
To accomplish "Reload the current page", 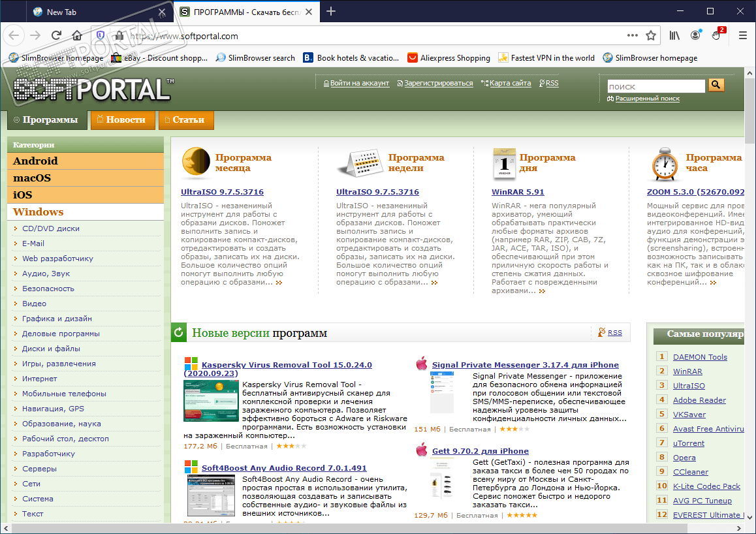I will pyautogui.click(x=56, y=36).
